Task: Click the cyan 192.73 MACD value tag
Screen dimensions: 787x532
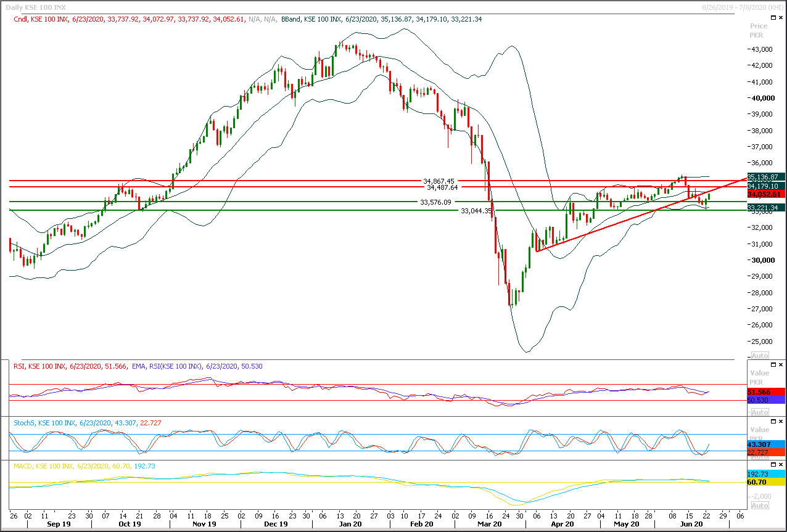Action: coord(765,474)
